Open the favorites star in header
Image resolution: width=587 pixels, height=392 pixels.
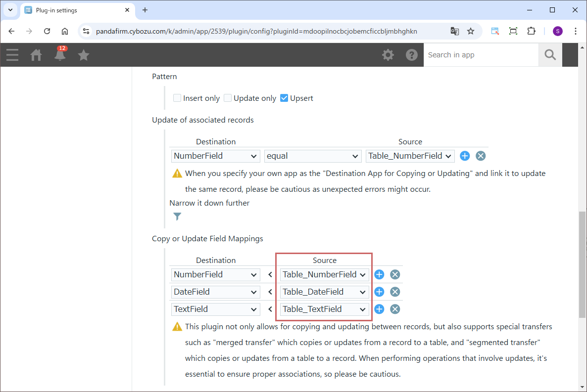[84, 55]
